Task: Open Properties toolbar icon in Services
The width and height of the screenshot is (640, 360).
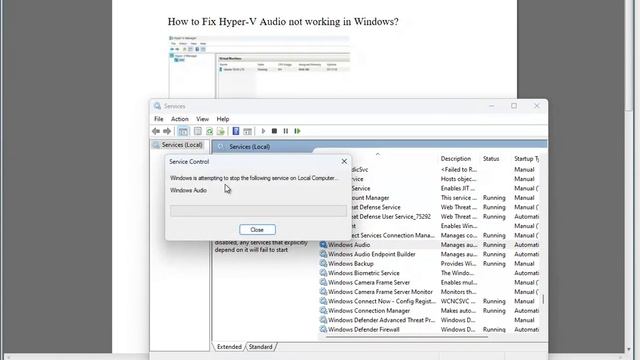Action: [x=198, y=131]
